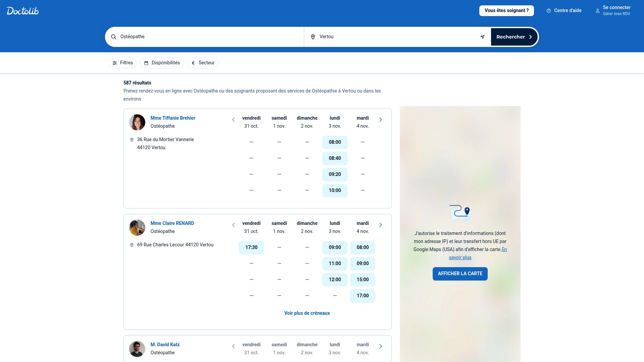The image size is (644, 362).
Task: Click the route map illustration above the consent text
Action: pyautogui.click(x=460, y=213)
